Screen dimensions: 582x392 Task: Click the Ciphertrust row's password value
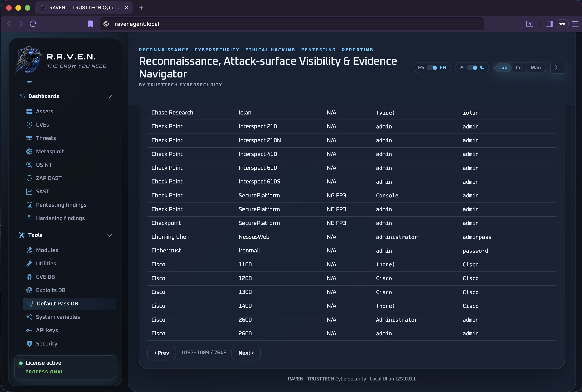[x=475, y=251]
